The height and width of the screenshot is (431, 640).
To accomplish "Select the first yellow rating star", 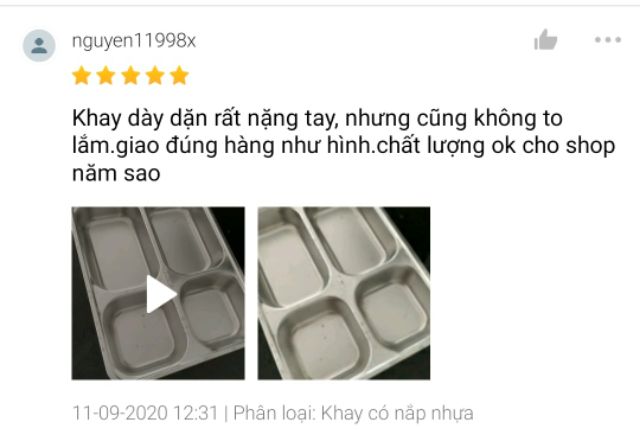I will pos(82,76).
